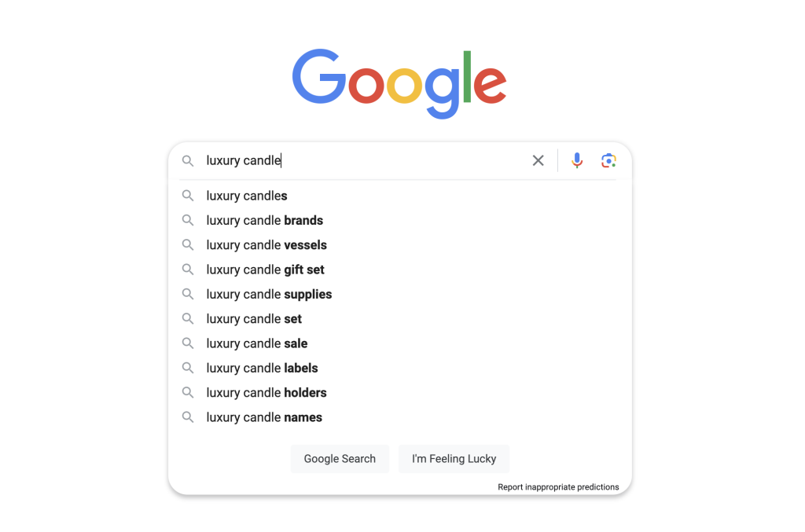Screen dimensions: 805x532
Task: Click the X to clear the search query
Action: pyautogui.click(x=538, y=160)
